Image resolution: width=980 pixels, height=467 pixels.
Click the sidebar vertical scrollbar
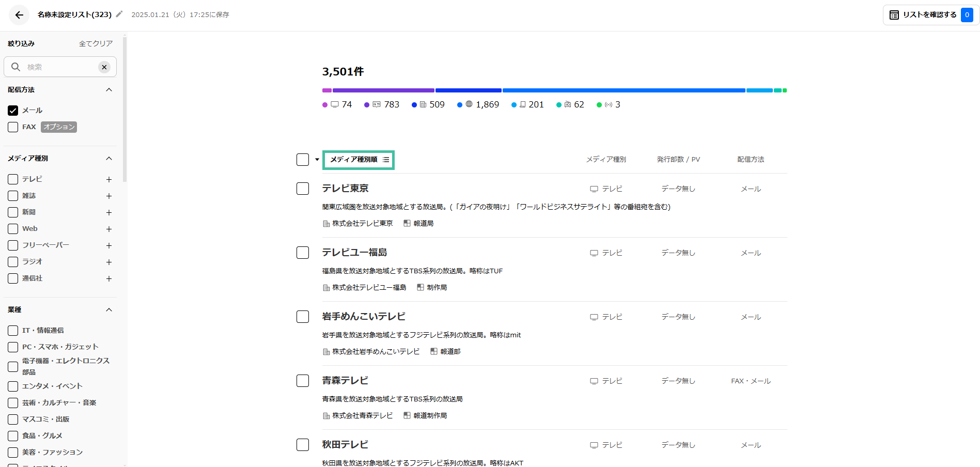click(125, 108)
